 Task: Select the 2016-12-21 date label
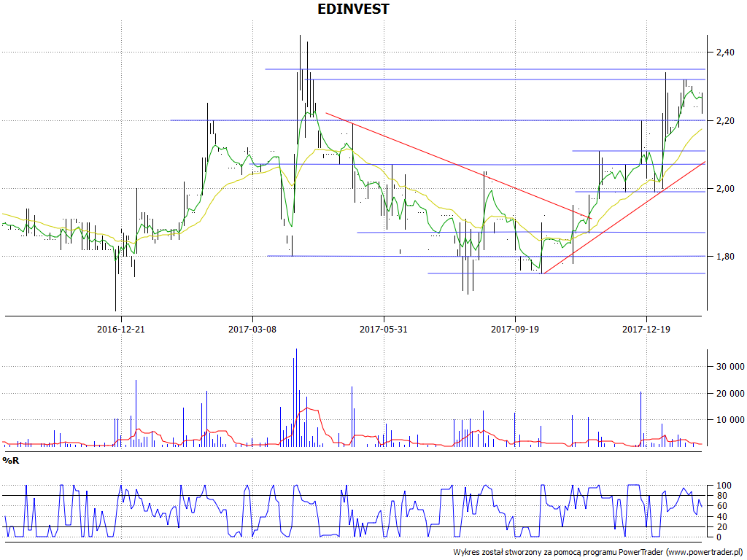tap(121, 329)
